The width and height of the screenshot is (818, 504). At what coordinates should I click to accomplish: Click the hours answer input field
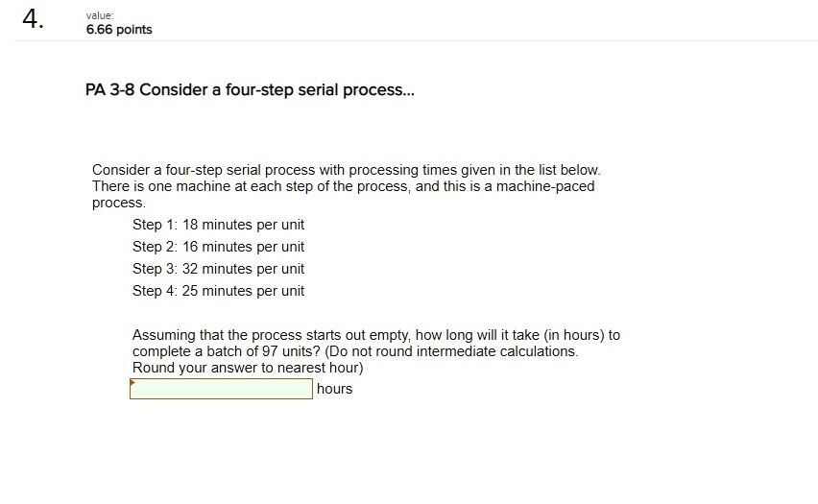(x=221, y=389)
